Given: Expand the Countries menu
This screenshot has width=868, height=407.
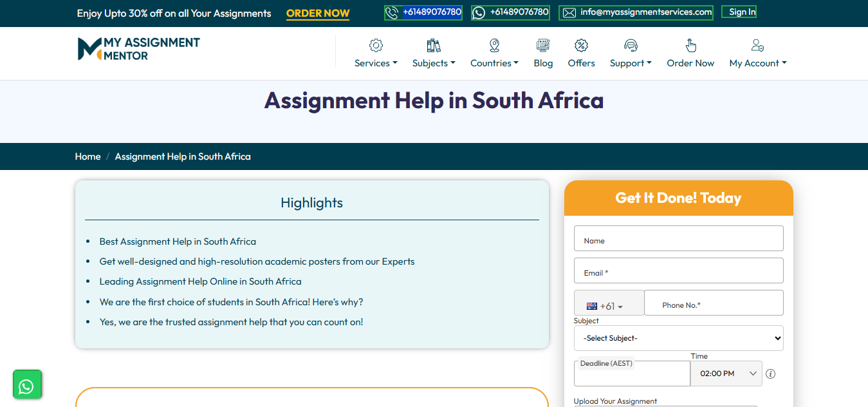Looking at the screenshot, I should [494, 63].
